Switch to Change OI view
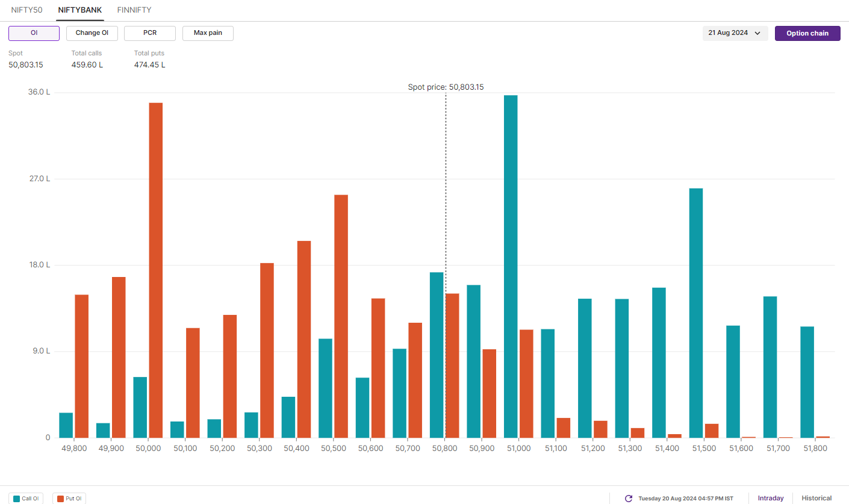849x504 pixels. pyautogui.click(x=92, y=33)
